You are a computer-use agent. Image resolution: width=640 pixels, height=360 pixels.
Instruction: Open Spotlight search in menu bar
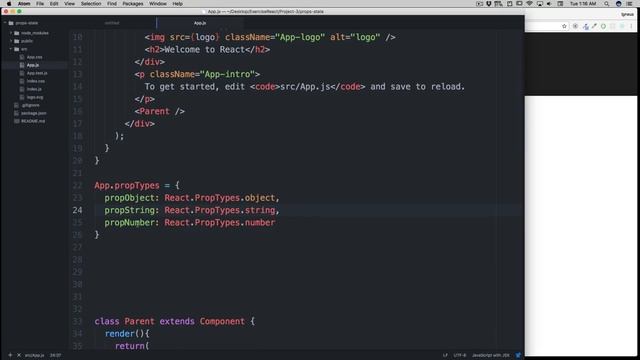[x=607, y=4]
